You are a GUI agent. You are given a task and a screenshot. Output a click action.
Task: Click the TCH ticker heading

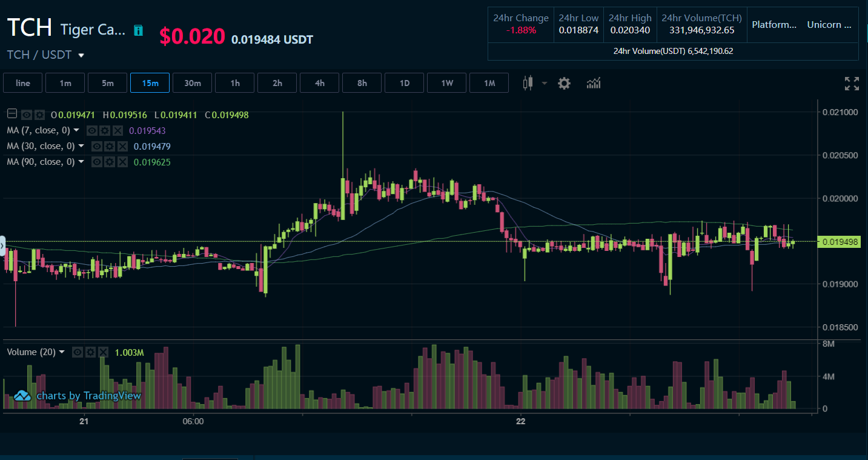click(30, 27)
